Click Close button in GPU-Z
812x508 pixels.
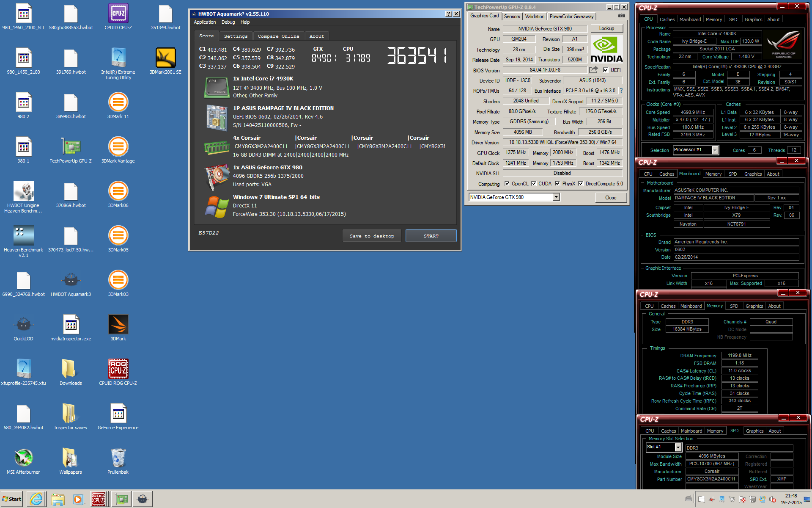click(x=610, y=197)
